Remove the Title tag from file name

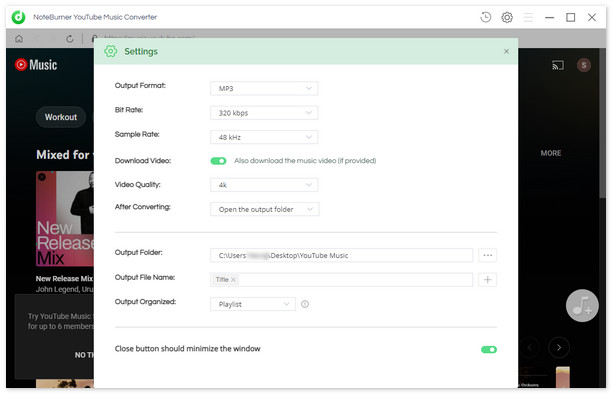[x=233, y=280]
